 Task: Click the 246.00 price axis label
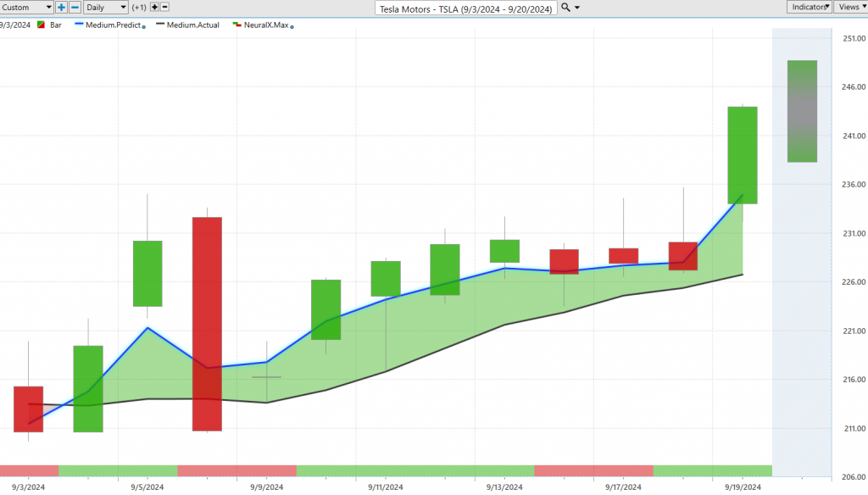tap(854, 87)
